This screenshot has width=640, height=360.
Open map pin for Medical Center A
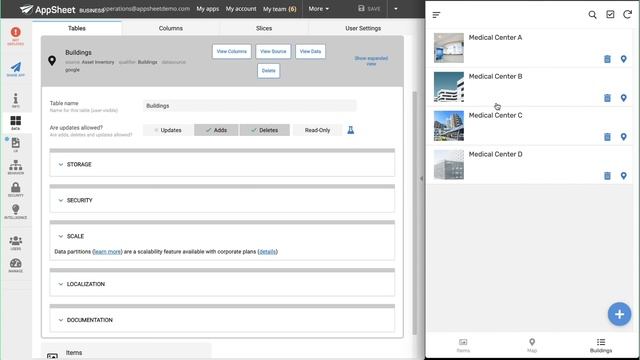tap(623, 59)
